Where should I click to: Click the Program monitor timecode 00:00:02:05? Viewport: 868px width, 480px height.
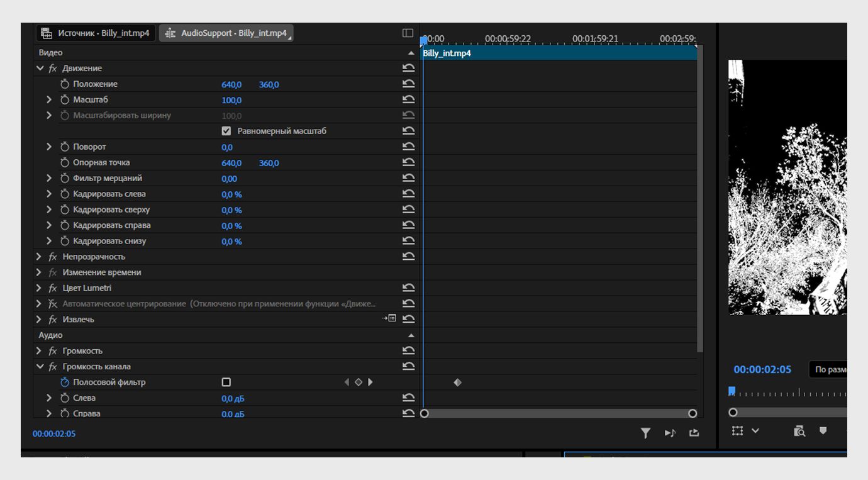click(x=762, y=369)
